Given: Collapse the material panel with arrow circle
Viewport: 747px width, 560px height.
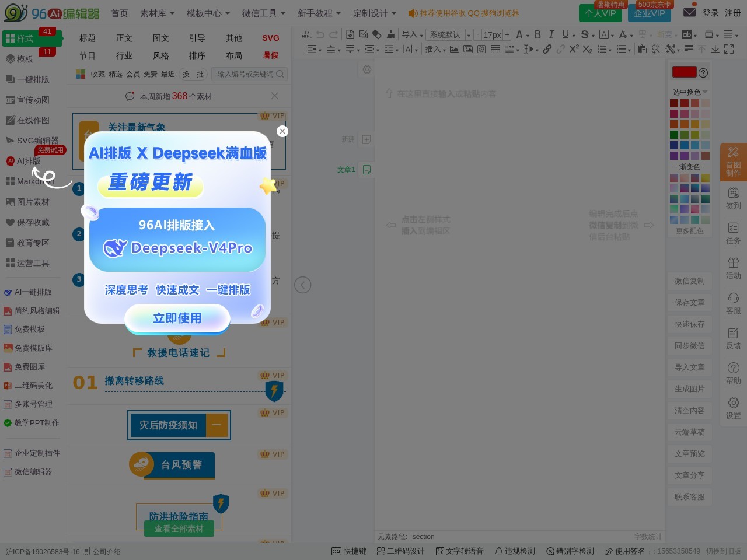Looking at the screenshot, I should [x=302, y=285].
